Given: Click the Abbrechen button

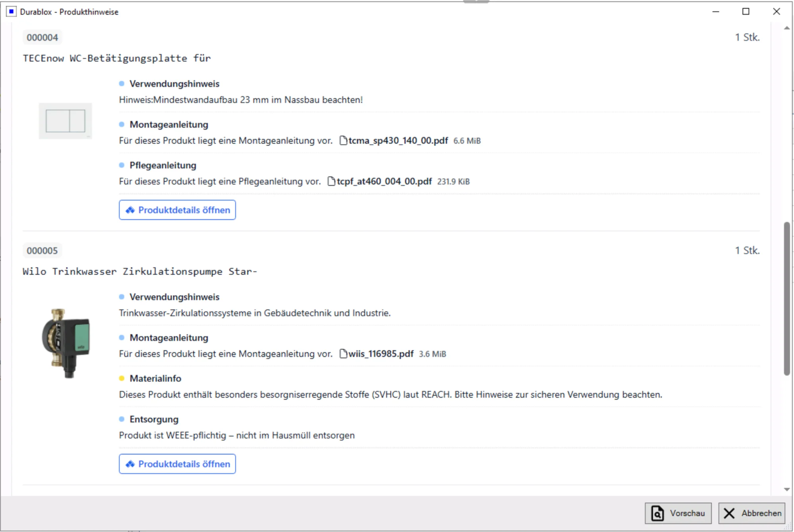Looking at the screenshot, I should (752, 513).
